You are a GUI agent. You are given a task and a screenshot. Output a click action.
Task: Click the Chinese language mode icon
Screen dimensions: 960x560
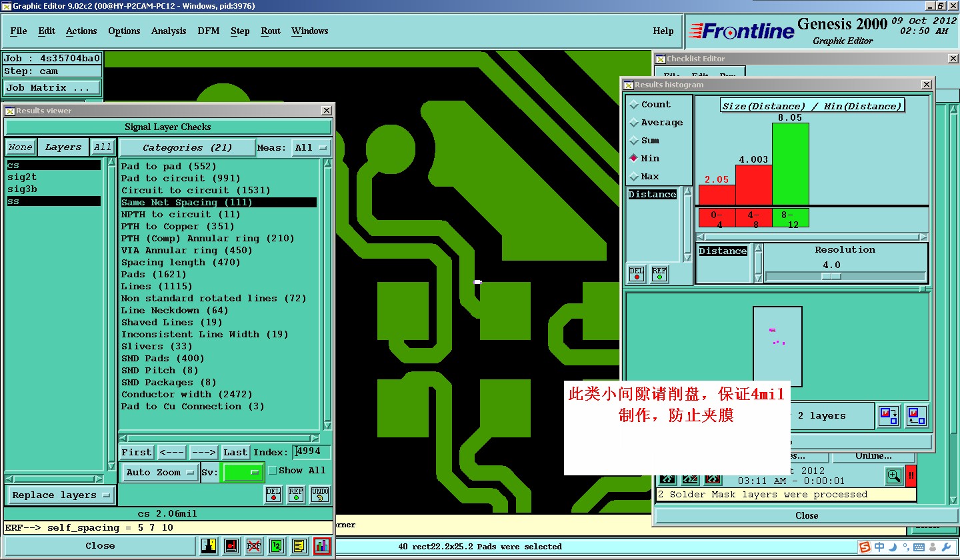(x=879, y=547)
